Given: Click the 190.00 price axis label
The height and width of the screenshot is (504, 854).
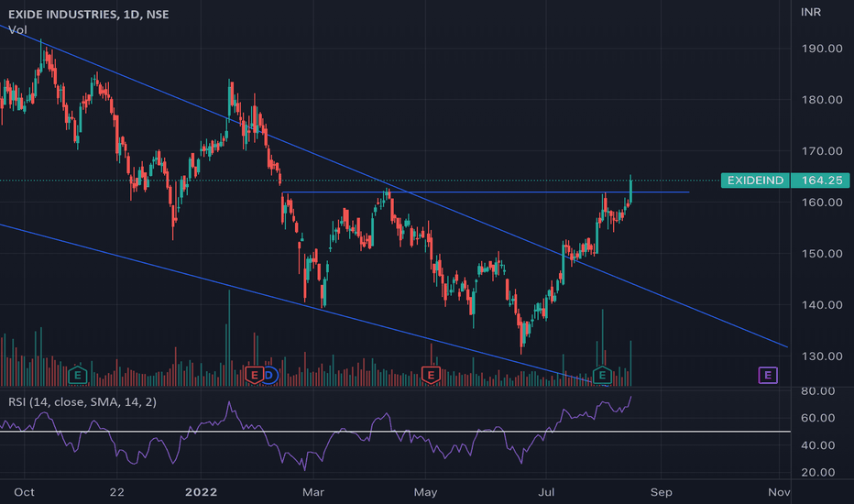Looking at the screenshot, I should (x=822, y=49).
